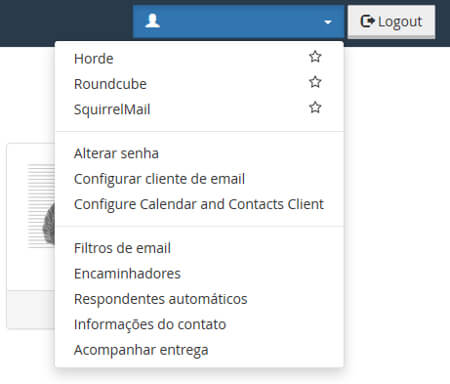Click the Logout button
This screenshot has width=450, height=384.
point(391,22)
